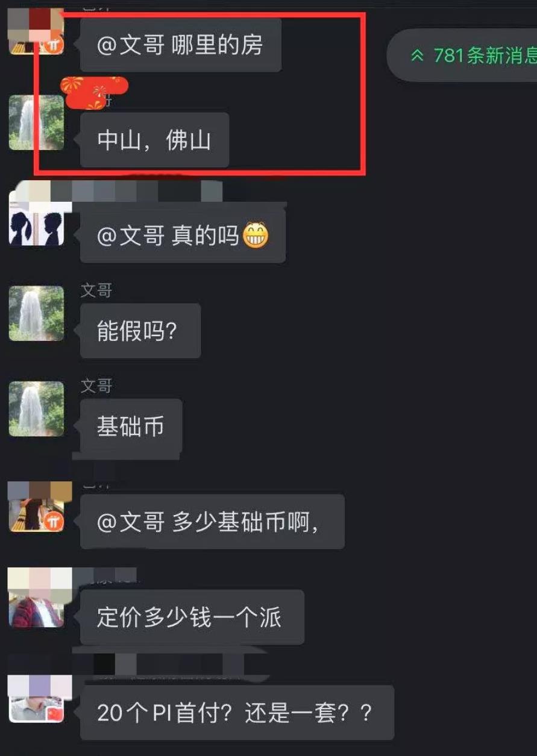Open message '20个PI首付? 还是一套??'

[x=237, y=713]
